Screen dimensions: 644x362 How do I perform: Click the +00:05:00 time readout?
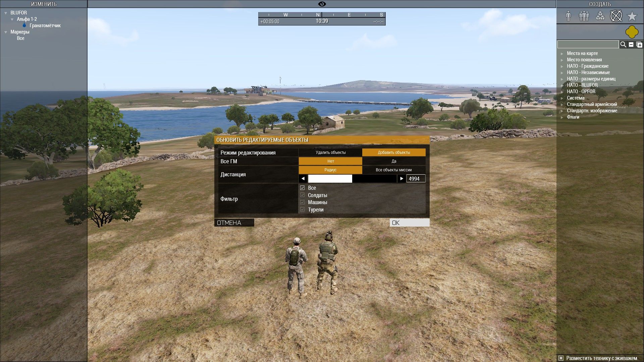(x=270, y=21)
